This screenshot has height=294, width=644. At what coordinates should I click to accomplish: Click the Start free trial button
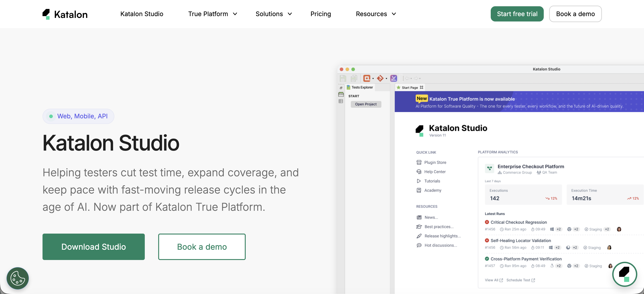[517, 14]
